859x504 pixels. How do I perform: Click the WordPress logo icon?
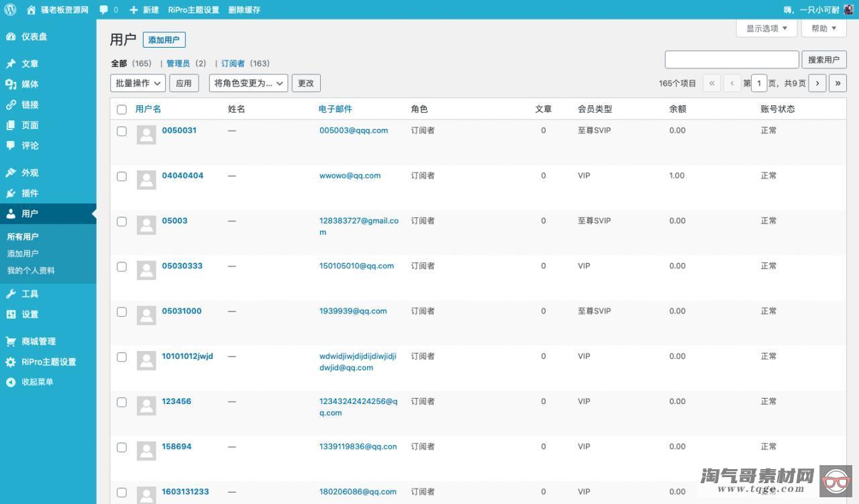(10, 9)
